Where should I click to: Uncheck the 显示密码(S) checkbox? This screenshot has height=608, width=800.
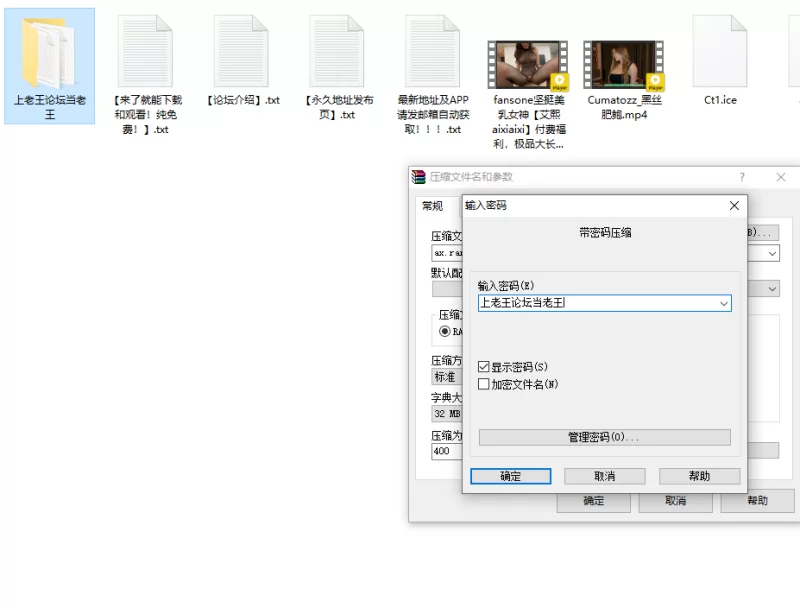484,367
